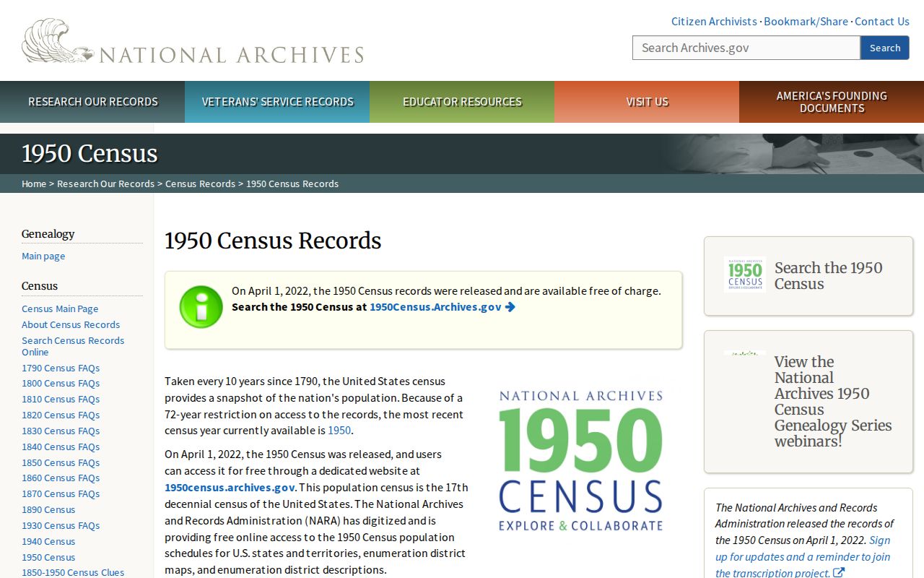Open 1950 Census sidebar link
The image size is (924, 578).
(x=48, y=557)
